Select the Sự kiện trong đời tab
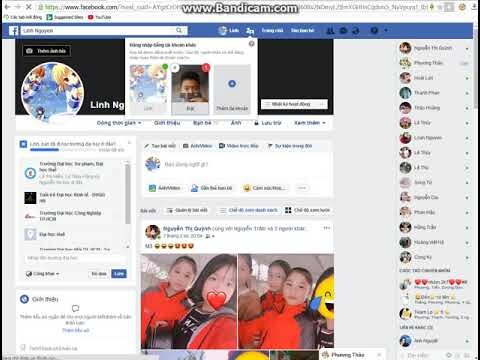 [290, 146]
